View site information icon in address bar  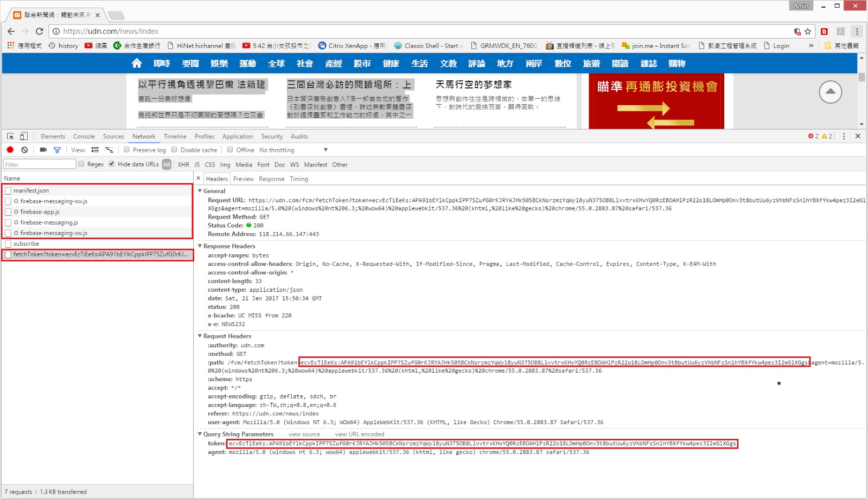pyautogui.click(x=56, y=31)
